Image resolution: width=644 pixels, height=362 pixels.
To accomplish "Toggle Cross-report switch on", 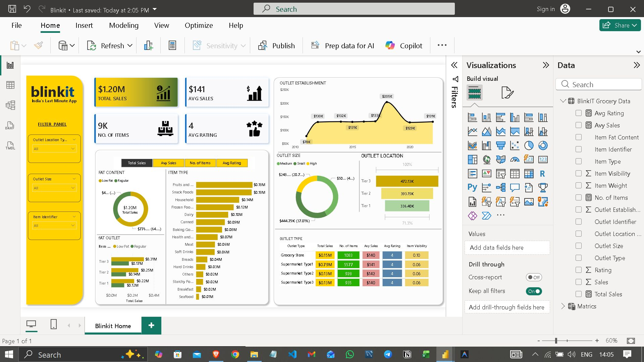I will pyautogui.click(x=534, y=277).
